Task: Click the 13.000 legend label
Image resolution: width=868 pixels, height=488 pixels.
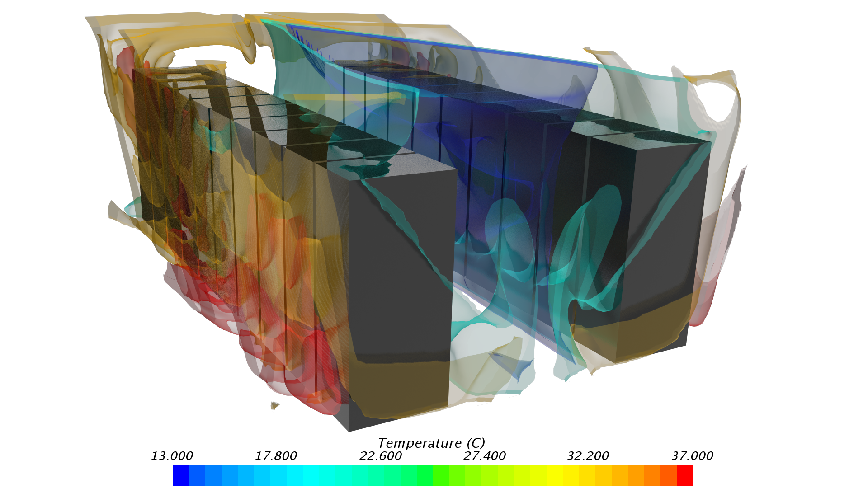Action: (172, 456)
